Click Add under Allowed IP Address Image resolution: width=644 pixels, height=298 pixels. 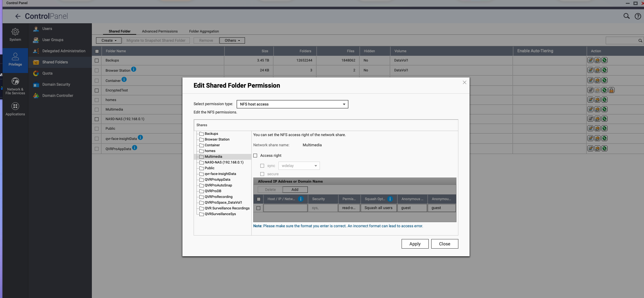[295, 190]
